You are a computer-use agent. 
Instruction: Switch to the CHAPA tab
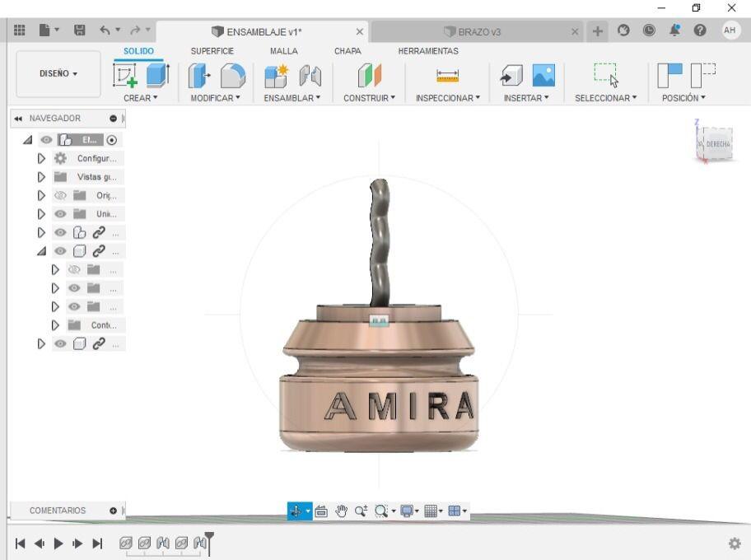348,51
